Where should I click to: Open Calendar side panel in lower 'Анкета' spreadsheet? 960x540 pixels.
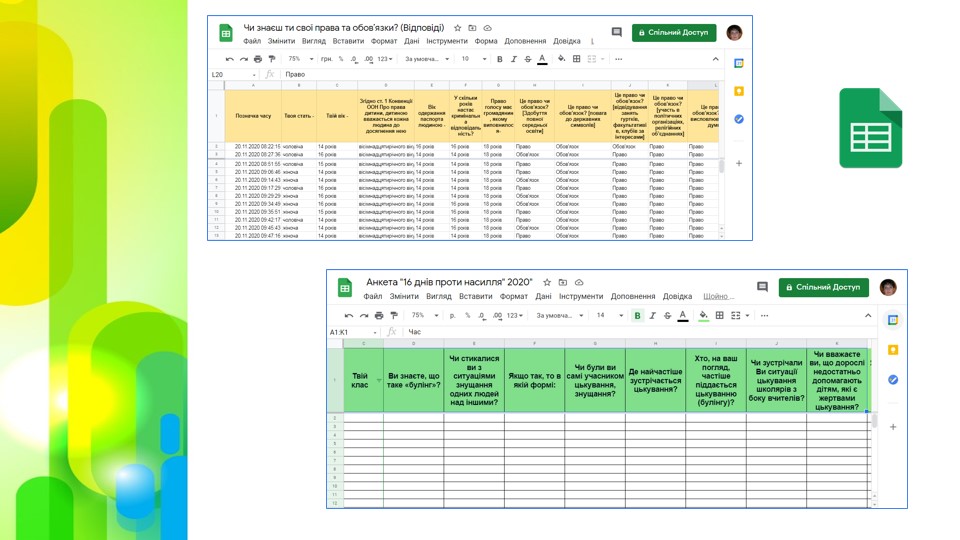(893, 320)
